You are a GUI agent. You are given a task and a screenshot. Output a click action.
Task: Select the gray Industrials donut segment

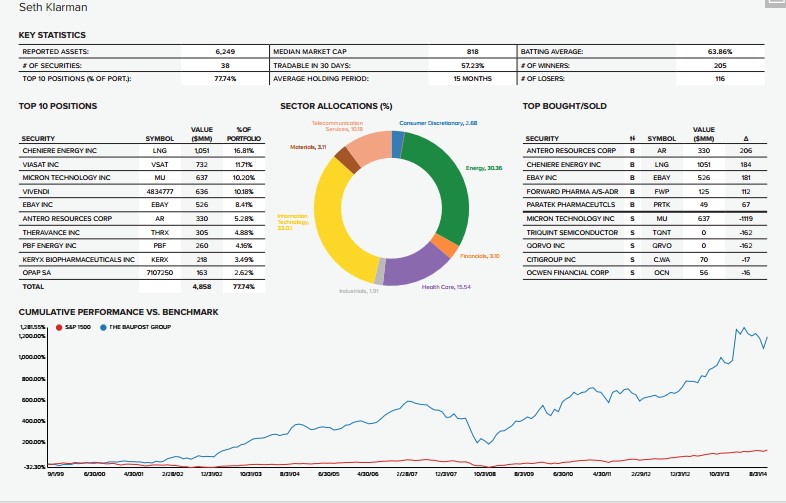(x=380, y=271)
